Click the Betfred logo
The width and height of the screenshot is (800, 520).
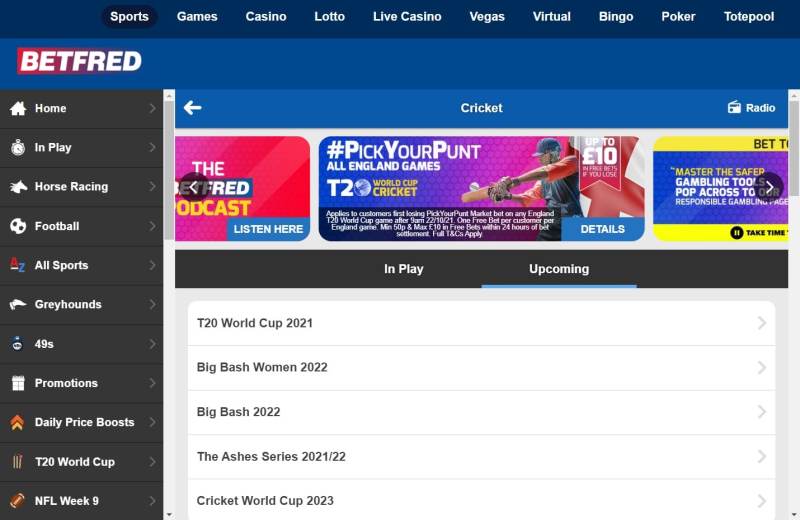(79, 62)
